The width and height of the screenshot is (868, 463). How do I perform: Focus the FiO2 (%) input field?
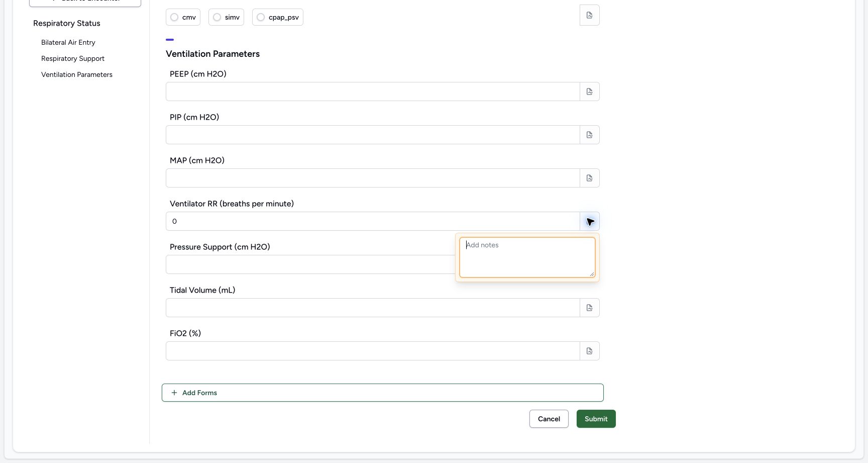(373, 351)
